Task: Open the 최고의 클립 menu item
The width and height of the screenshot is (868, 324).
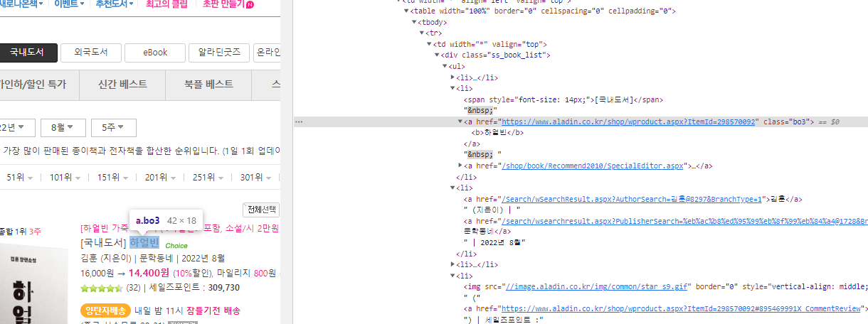Action: [x=166, y=4]
